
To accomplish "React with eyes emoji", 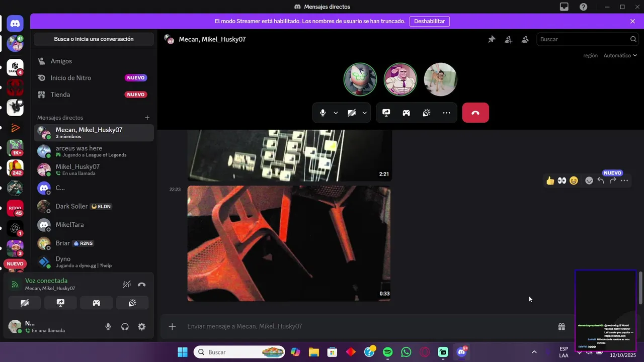I will 562,180.
